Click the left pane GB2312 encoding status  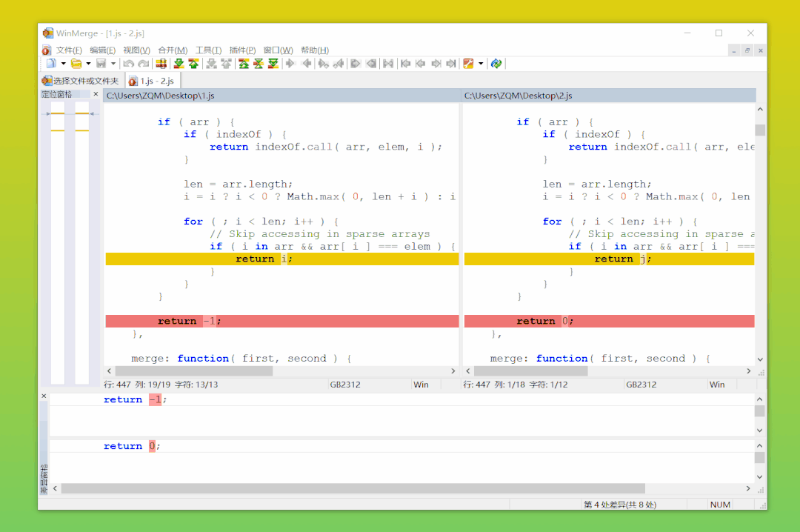point(345,385)
